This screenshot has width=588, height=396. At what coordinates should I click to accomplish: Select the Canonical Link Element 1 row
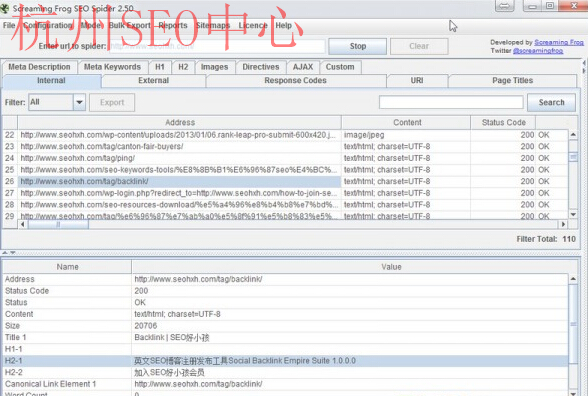point(286,384)
